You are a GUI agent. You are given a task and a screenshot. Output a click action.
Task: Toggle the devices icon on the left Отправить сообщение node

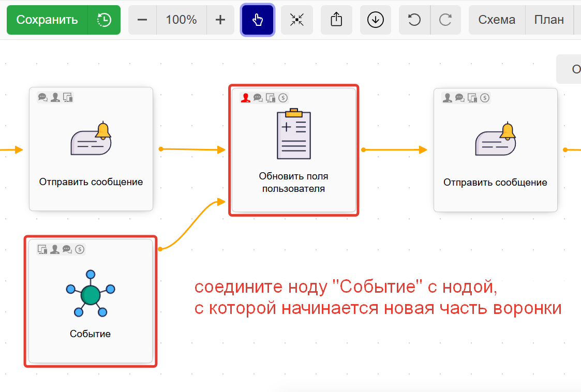tap(67, 97)
